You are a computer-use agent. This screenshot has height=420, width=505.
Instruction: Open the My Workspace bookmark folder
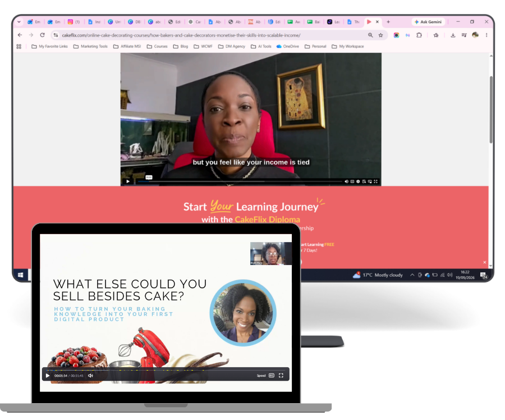click(x=348, y=47)
